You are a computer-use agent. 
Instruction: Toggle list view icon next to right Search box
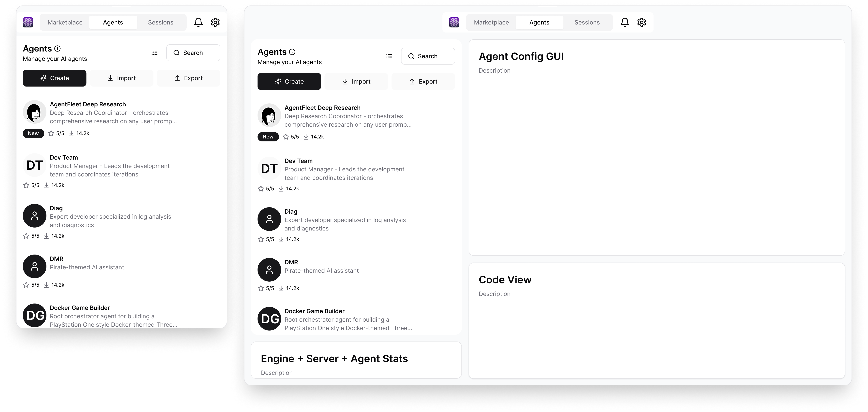[389, 56]
